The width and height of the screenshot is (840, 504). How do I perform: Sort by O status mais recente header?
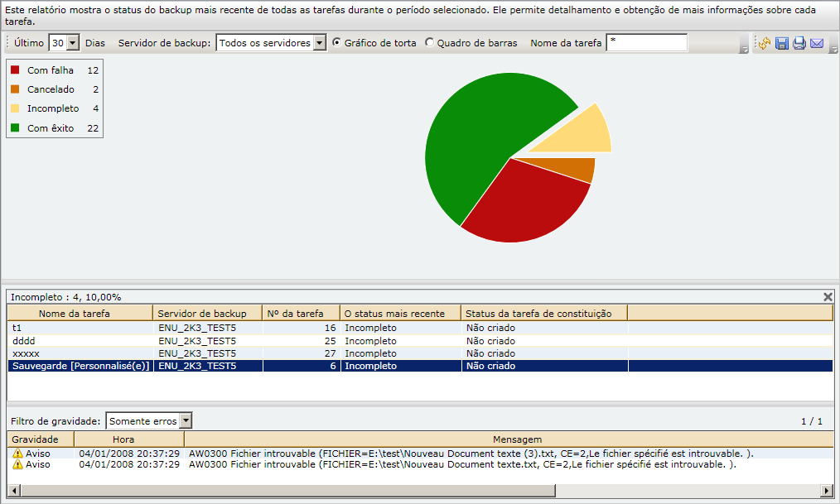click(x=401, y=314)
